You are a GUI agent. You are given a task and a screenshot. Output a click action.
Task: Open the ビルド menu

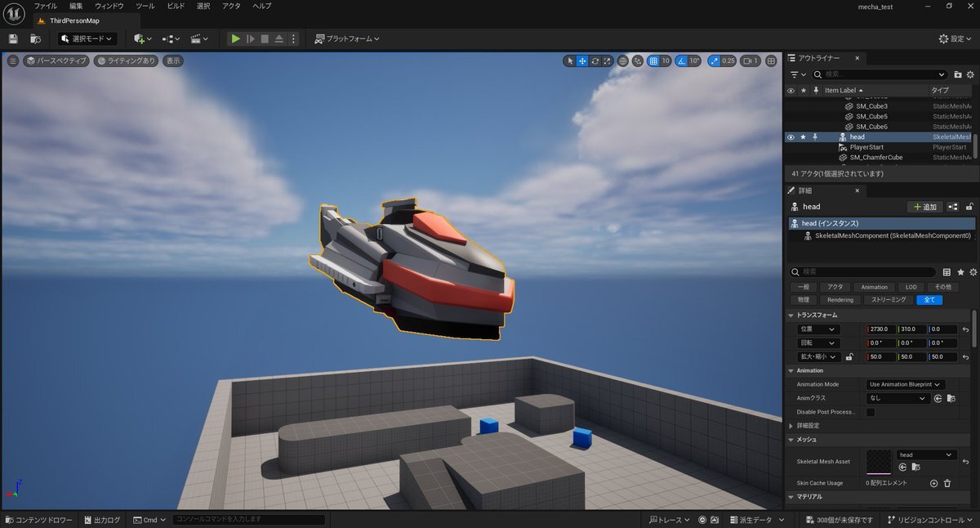(x=176, y=6)
